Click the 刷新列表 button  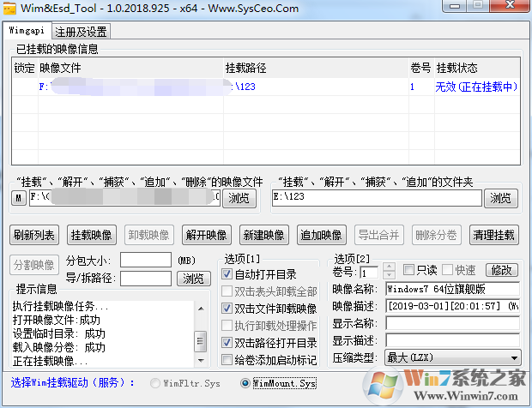pyautogui.click(x=34, y=235)
